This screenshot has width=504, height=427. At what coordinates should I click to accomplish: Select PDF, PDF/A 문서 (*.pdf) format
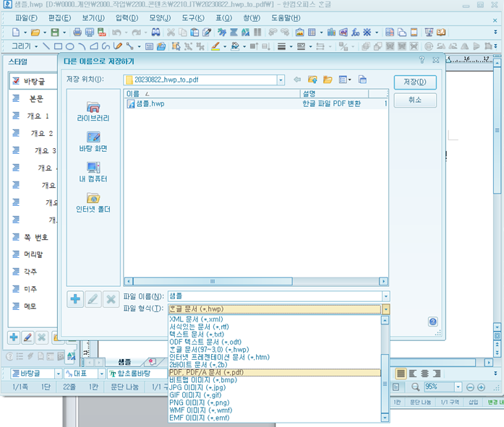click(x=275, y=372)
